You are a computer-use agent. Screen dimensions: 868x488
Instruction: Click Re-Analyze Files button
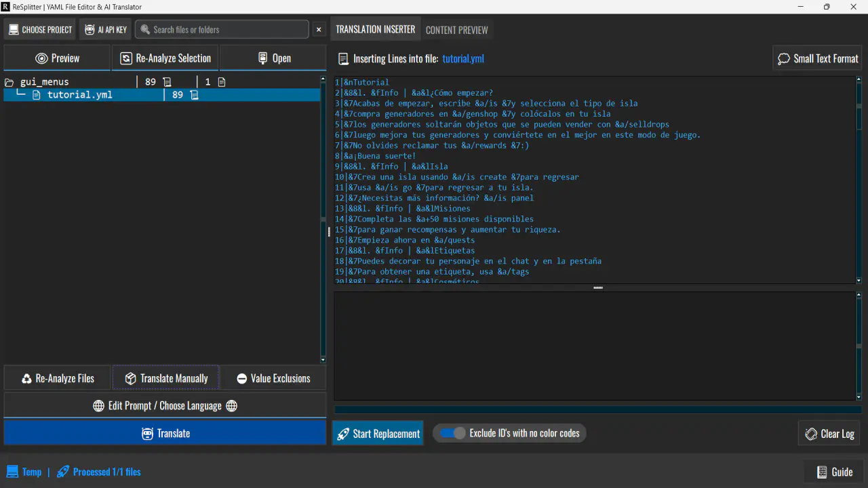tap(58, 378)
